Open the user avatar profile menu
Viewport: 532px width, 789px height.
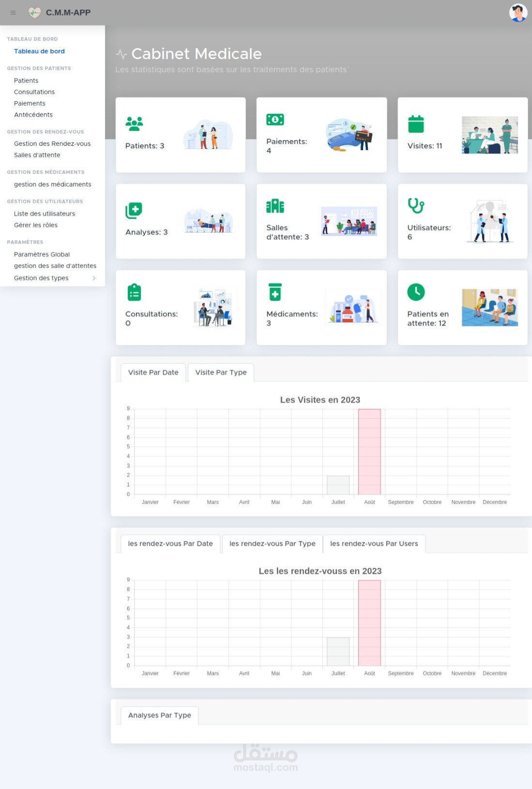(x=518, y=13)
